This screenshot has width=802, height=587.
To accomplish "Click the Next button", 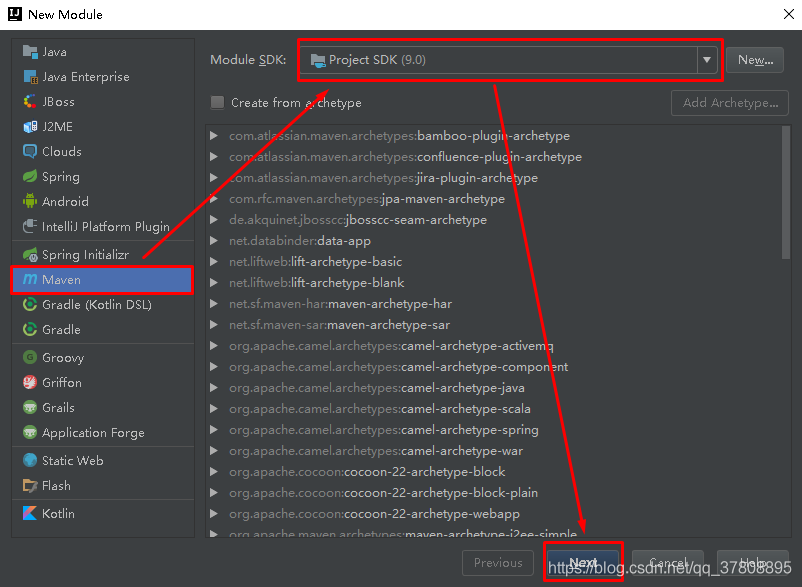I will 583,563.
